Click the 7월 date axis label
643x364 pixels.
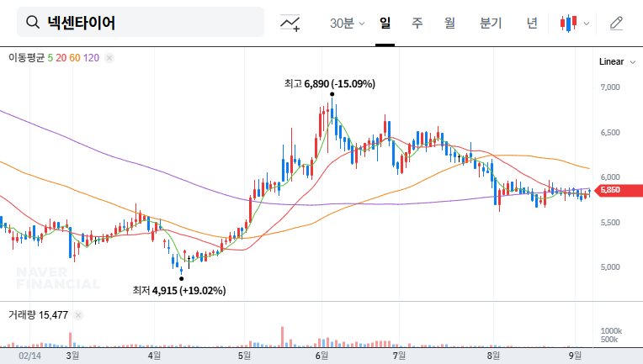tap(399, 356)
